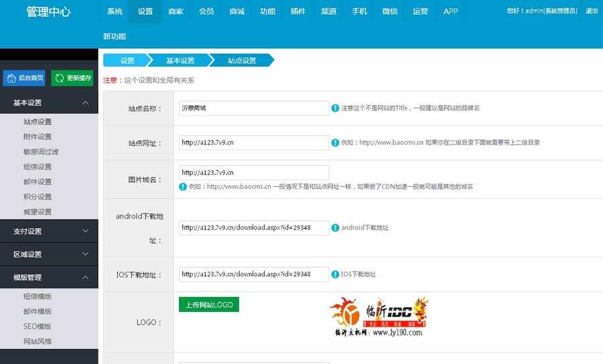Click the 设置 breadcrumb step
Image resolution: width=603 pixels, height=364 pixels.
point(127,60)
